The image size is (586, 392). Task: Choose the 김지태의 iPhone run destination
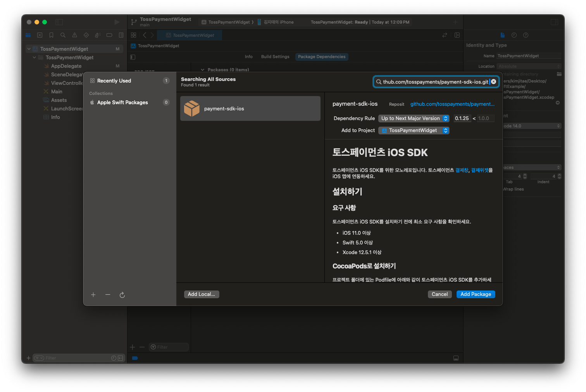point(276,22)
